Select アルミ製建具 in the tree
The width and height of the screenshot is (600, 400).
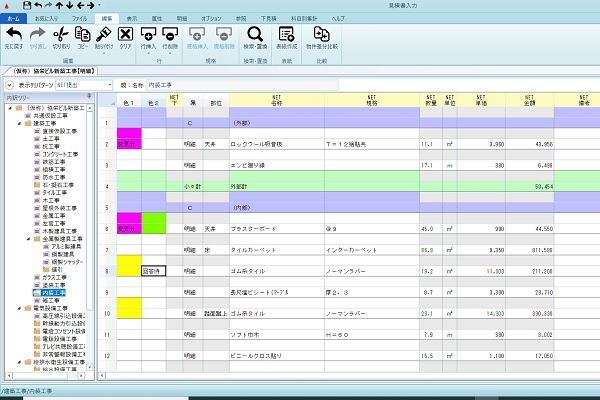click(66, 247)
